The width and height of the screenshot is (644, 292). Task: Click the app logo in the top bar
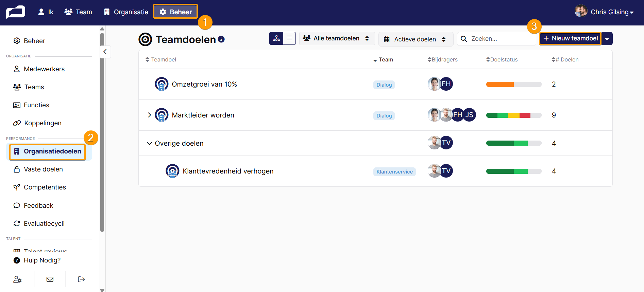[16, 12]
